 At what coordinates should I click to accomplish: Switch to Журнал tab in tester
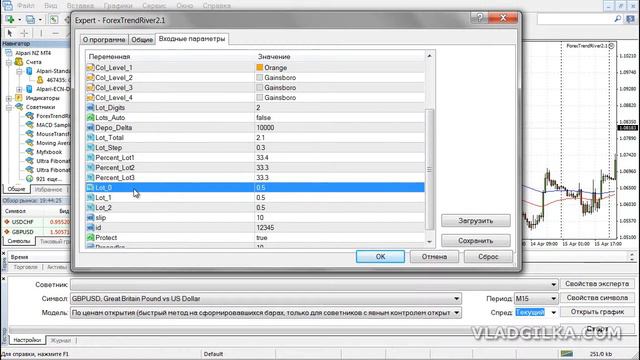tap(60, 340)
